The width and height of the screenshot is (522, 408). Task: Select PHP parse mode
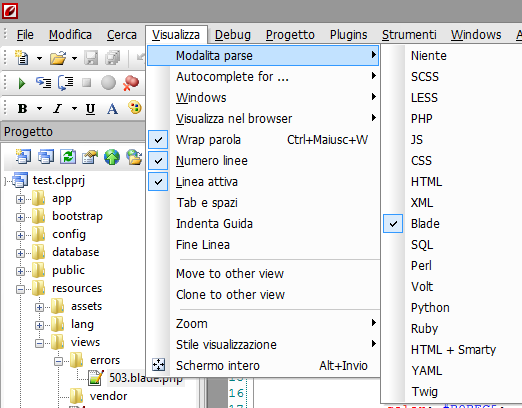[422, 119]
